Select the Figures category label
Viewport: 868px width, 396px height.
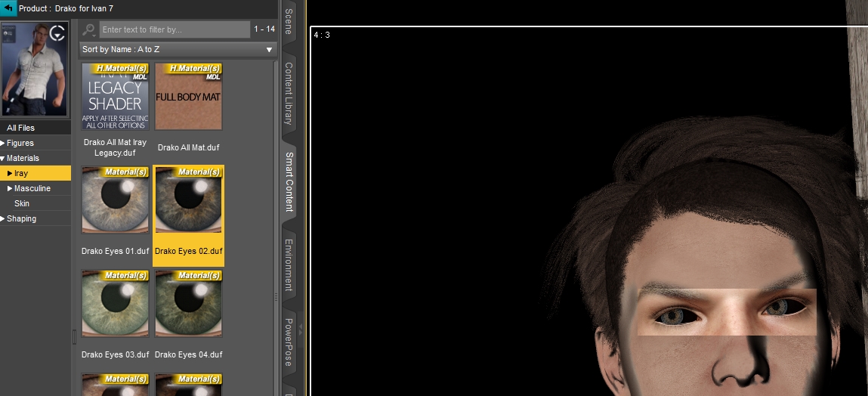(x=20, y=143)
